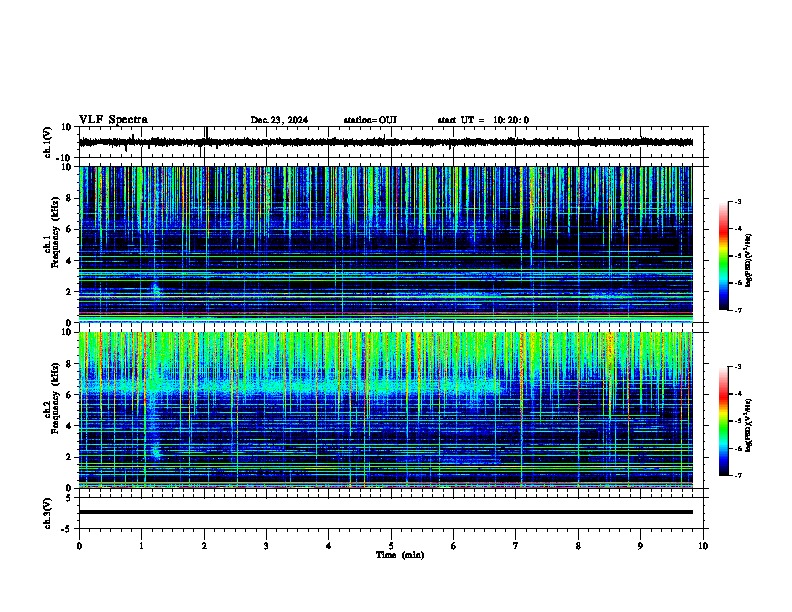Click the ch.1(V) axis label

(x=48, y=143)
